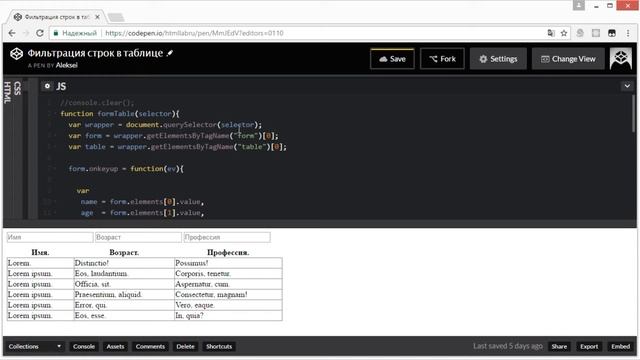
Task: Click table cell Eos, esse.
Action: point(124,316)
